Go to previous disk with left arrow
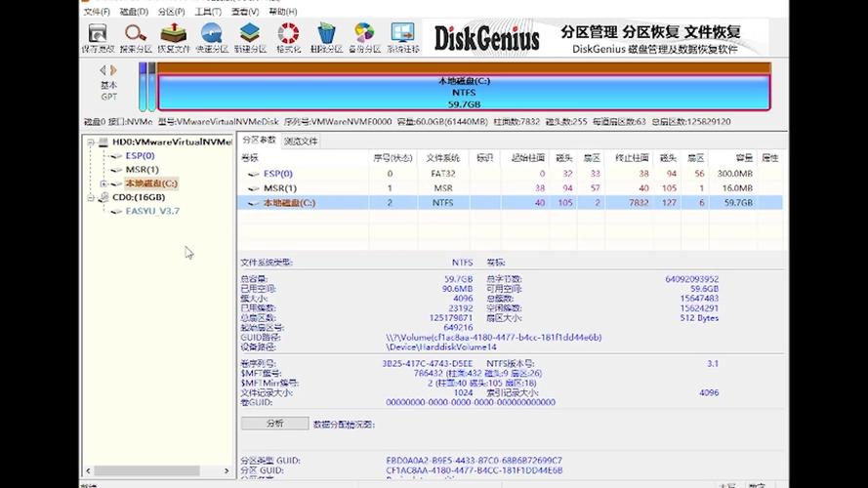 [103, 70]
